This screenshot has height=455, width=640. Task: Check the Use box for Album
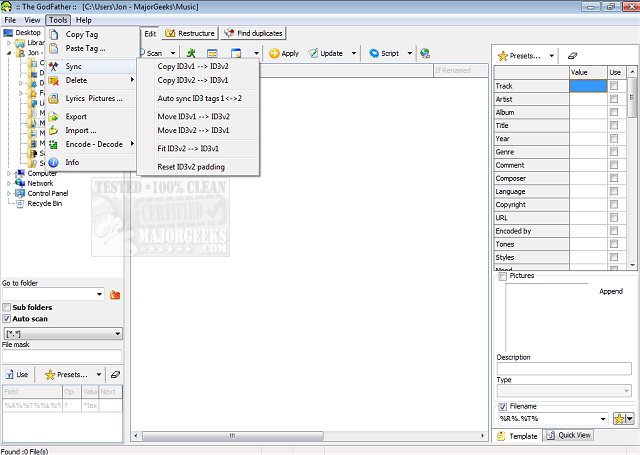pyautogui.click(x=613, y=112)
